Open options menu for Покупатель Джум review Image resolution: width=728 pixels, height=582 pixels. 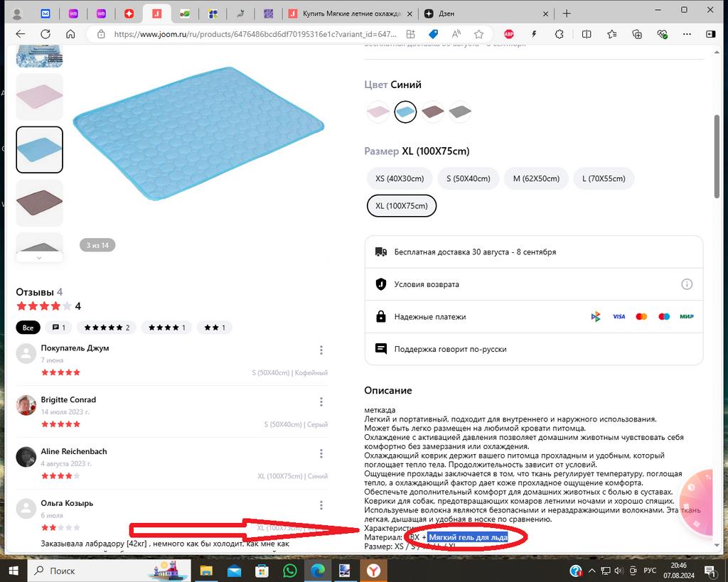[x=321, y=350]
